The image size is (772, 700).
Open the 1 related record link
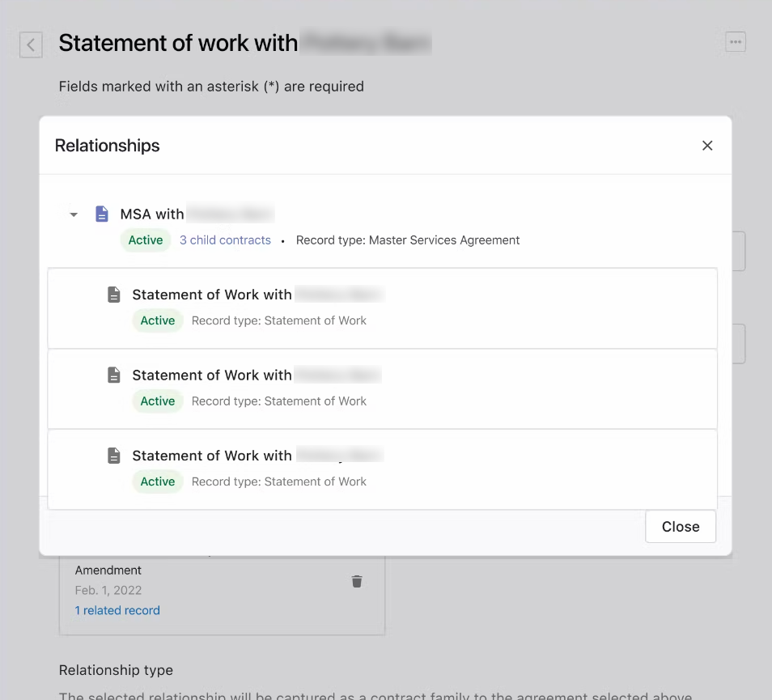tap(117, 610)
